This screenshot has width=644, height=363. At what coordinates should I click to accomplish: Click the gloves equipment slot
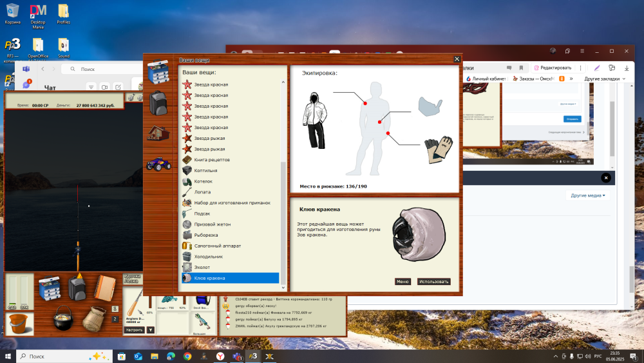point(438,150)
